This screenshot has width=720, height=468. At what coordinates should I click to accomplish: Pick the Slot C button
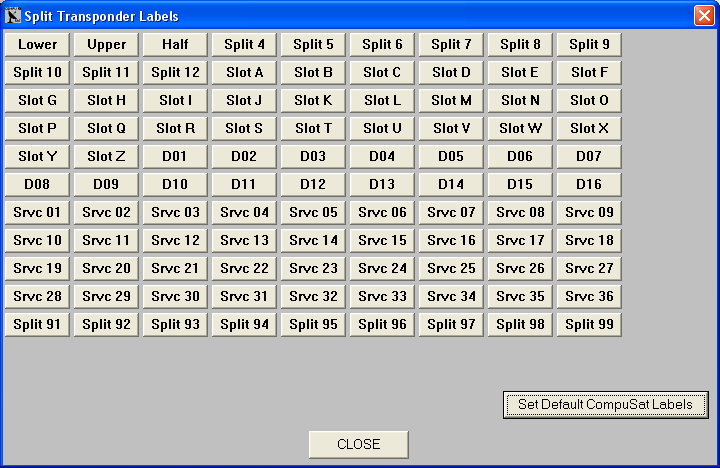tap(382, 73)
